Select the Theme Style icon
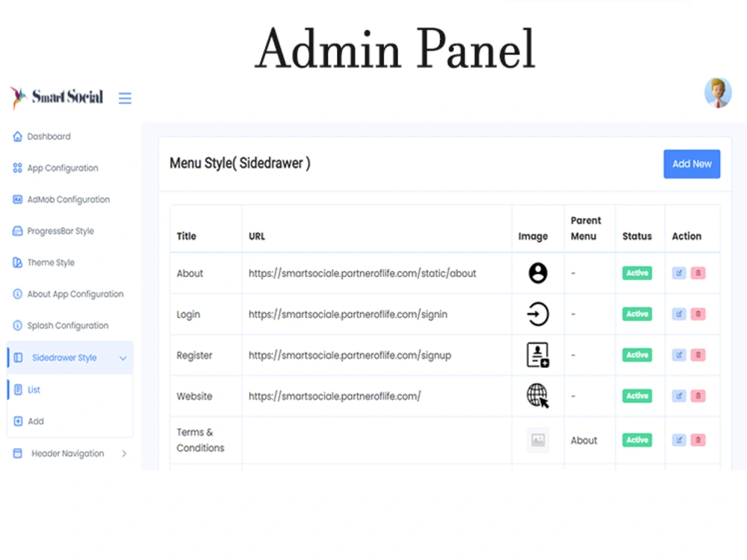 point(16,262)
